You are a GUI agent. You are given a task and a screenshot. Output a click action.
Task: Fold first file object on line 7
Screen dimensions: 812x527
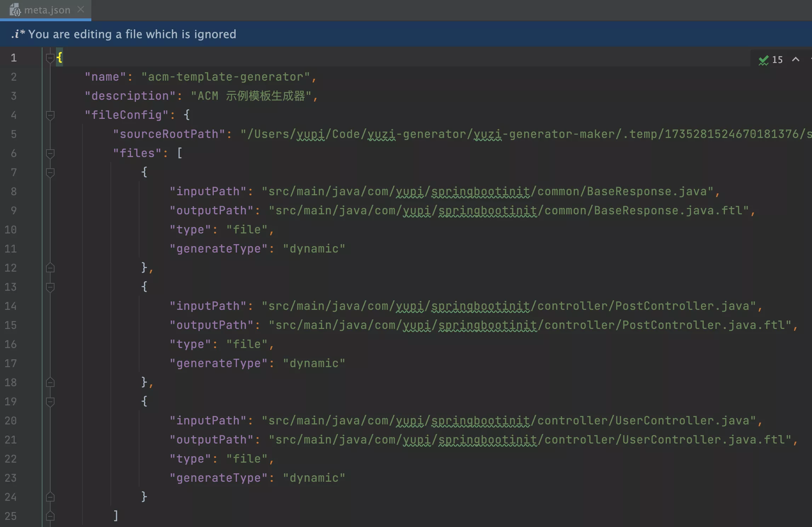[50, 172]
